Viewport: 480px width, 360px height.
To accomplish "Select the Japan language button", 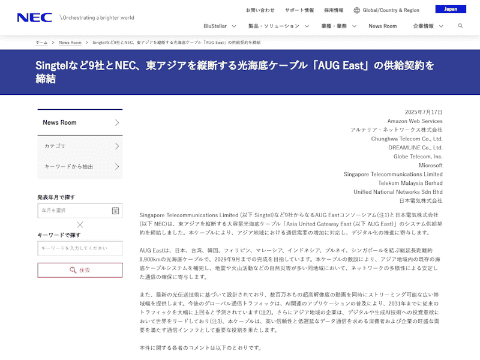I will pyautogui.click(x=451, y=9).
